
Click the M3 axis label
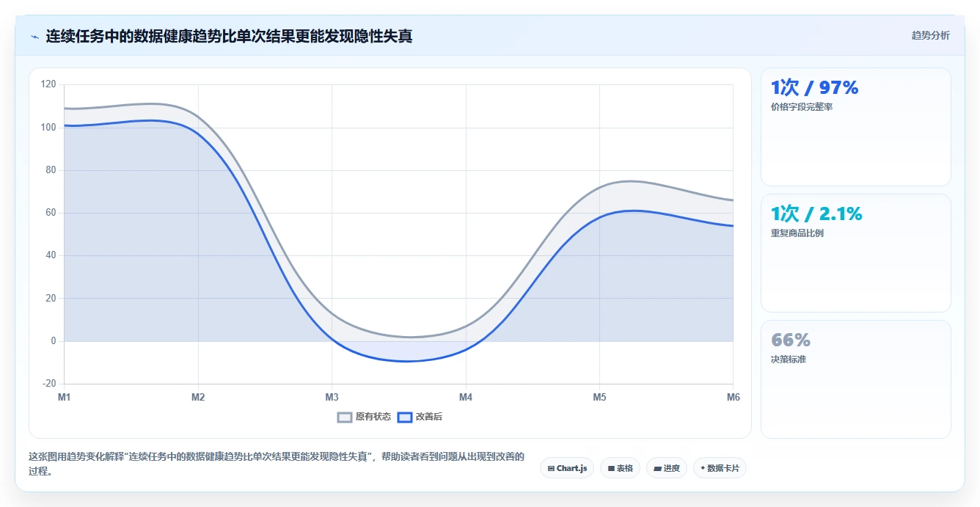(332, 397)
